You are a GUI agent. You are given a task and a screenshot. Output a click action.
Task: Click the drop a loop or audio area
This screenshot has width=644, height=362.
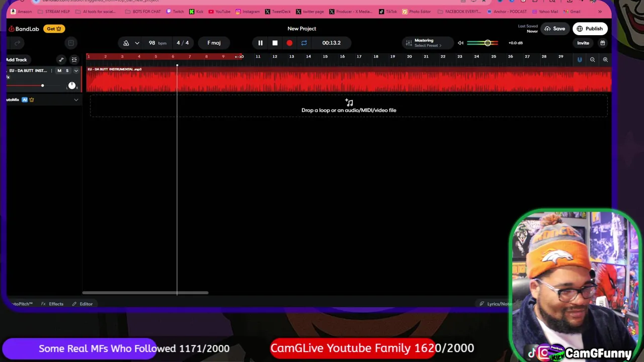click(x=349, y=106)
